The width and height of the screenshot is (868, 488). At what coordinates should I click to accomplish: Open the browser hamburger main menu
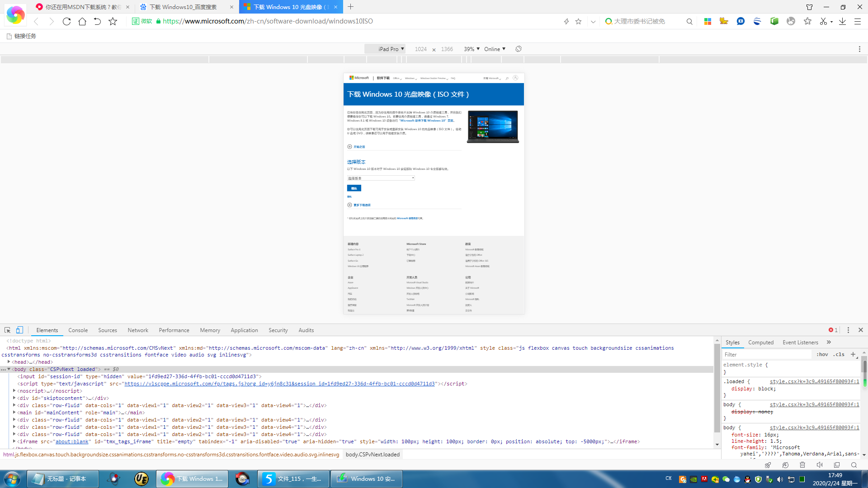click(858, 21)
